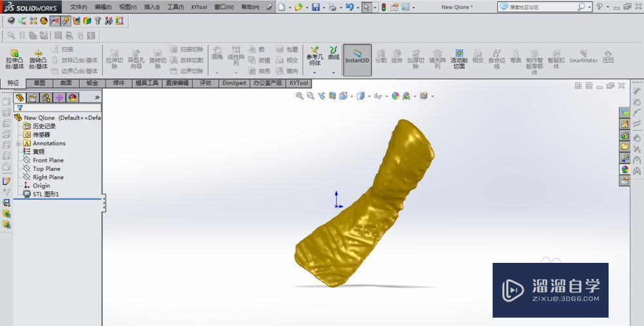This screenshot has height=326, width=644.
Task: Click the brown sphere icon in top toolbar
Action: 44,21
